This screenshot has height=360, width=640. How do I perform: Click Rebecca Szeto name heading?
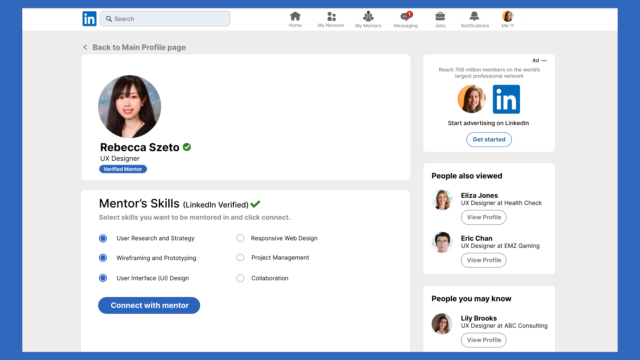pyautogui.click(x=140, y=147)
